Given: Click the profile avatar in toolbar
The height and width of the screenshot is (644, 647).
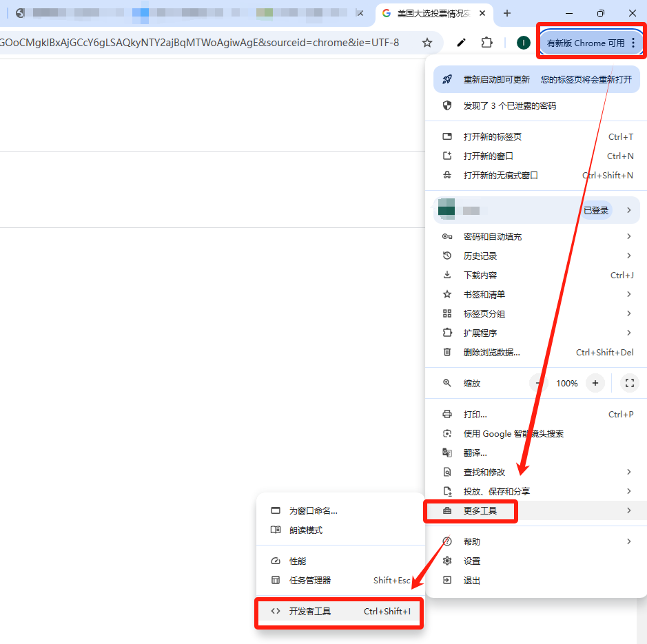Looking at the screenshot, I should tap(524, 43).
